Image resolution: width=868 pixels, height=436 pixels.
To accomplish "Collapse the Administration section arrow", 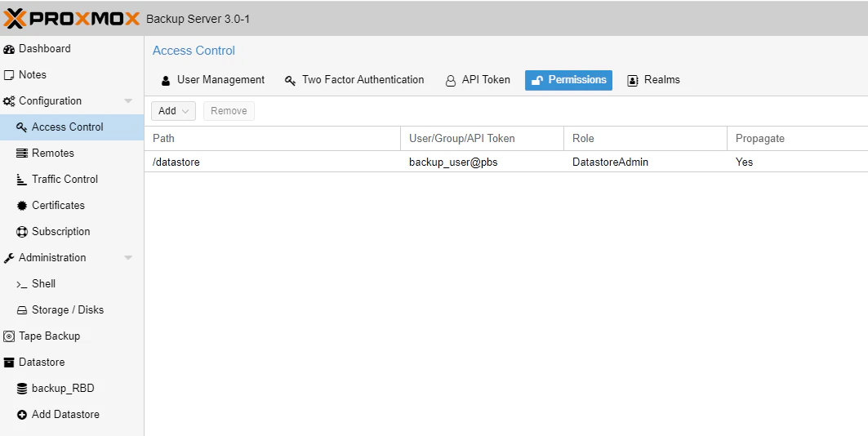I will (x=128, y=258).
